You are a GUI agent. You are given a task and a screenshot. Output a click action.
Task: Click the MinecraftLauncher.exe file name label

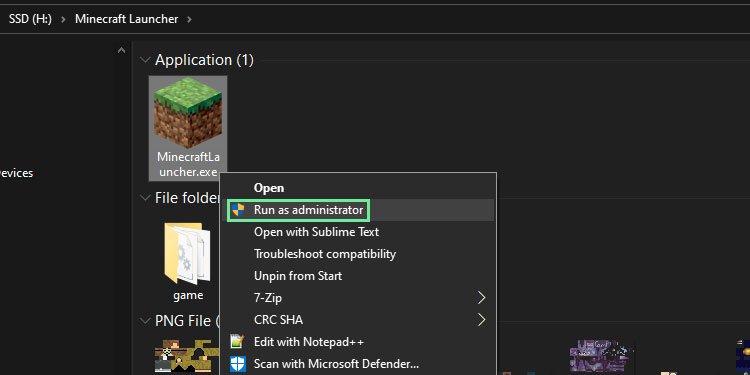(188, 165)
